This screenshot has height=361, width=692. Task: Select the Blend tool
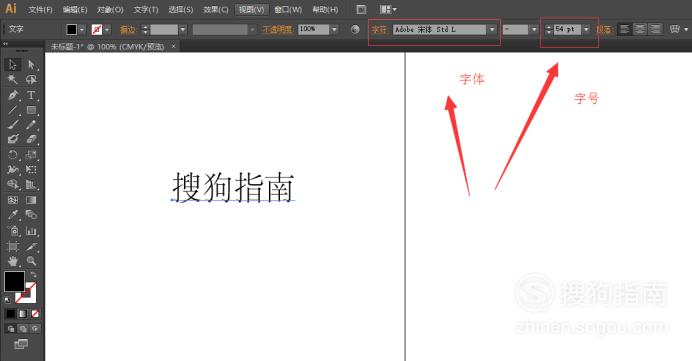click(x=31, y=215)
